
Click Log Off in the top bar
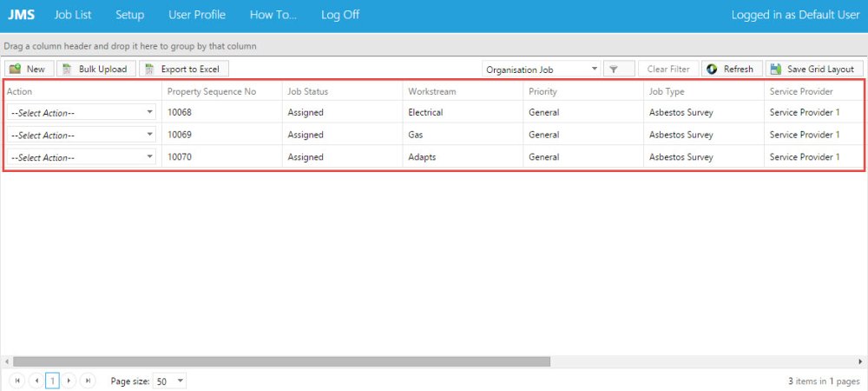[x=340, y=15]
